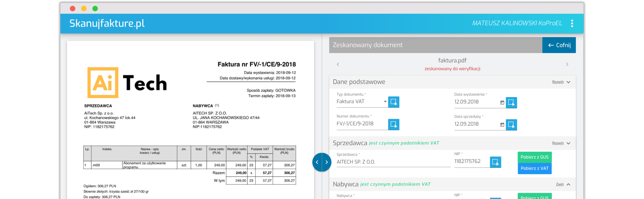Screen dimensions: 644x199
Task: Click the area-selection icon next to Numer dokumentu
Action: tap(394, 124)
